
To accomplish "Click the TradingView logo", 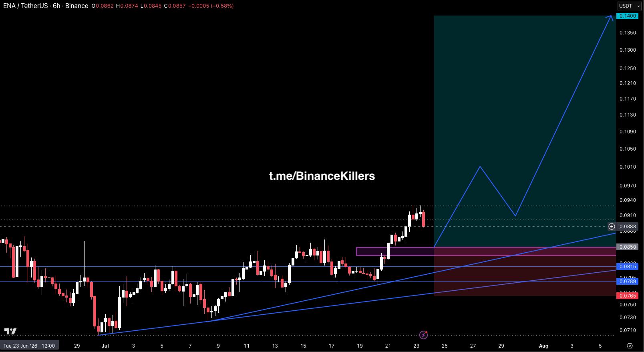I will (10, 331).
